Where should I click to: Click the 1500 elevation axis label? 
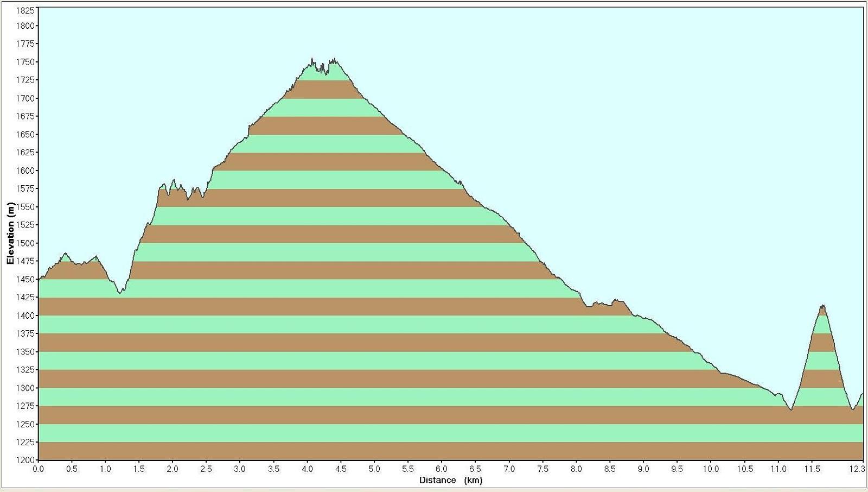[25, 243]
